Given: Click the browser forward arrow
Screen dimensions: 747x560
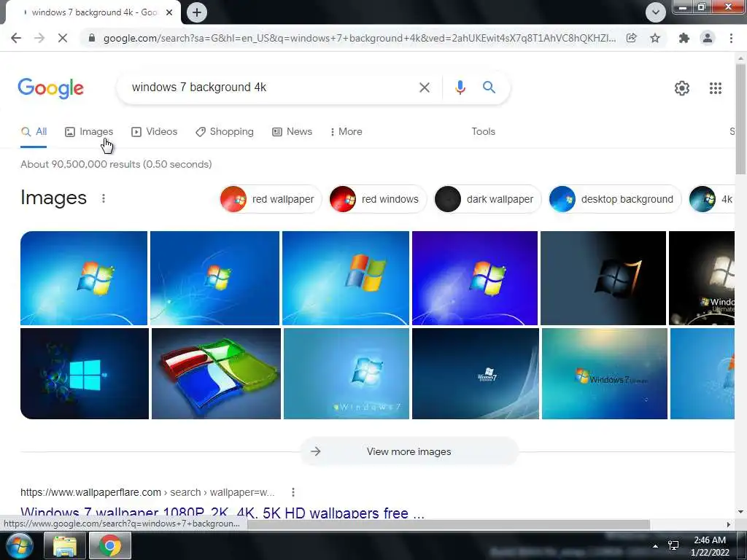Looking at the screenshot, I should [39, 38].
